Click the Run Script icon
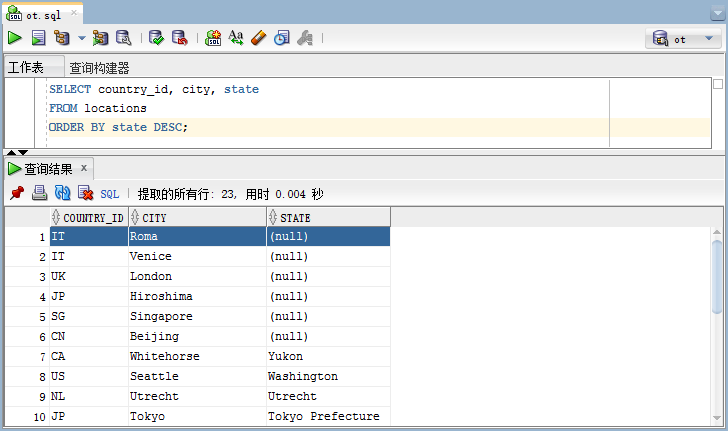This screenshot has height=431, width=728. click(38, 38)
